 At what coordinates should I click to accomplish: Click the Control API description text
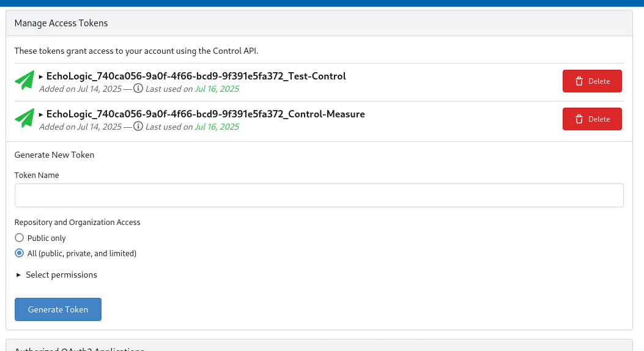136,51
